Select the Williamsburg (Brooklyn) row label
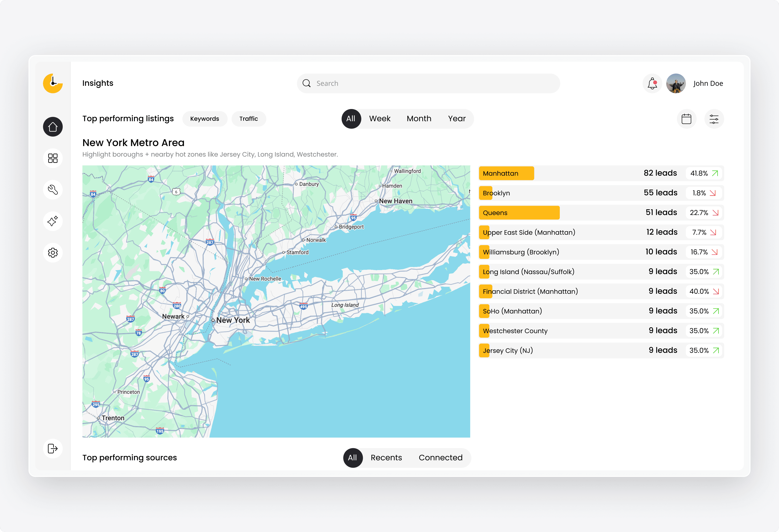This screenshot has width=779, height=532. click(521, 252)
